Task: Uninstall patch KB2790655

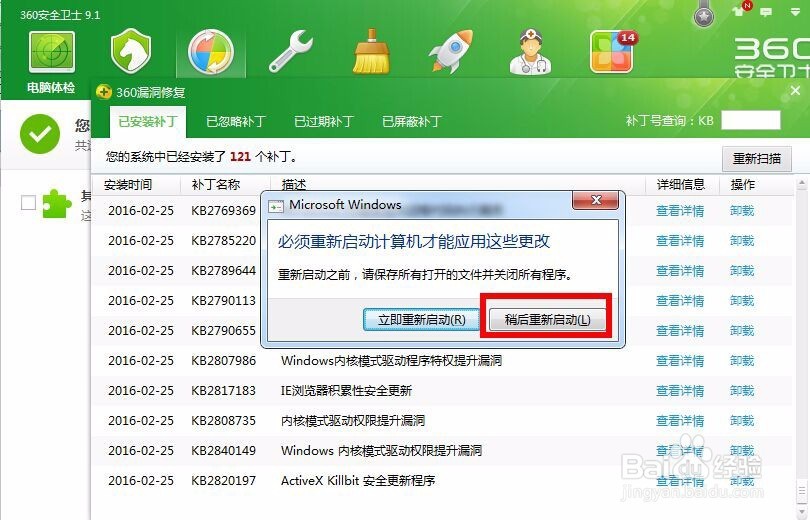Action: 742,330
